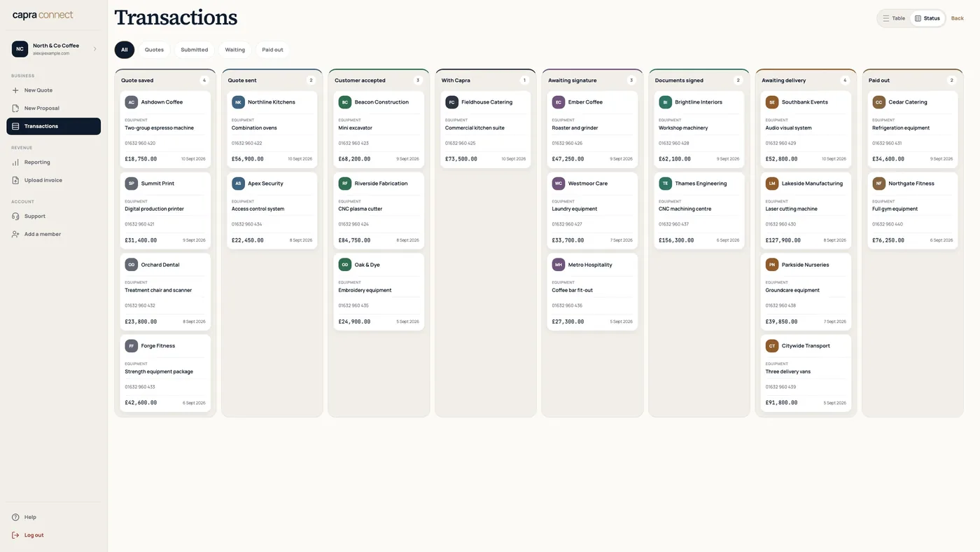Filter transactions by Quotes
980x552 pixels.
point(154,50)
